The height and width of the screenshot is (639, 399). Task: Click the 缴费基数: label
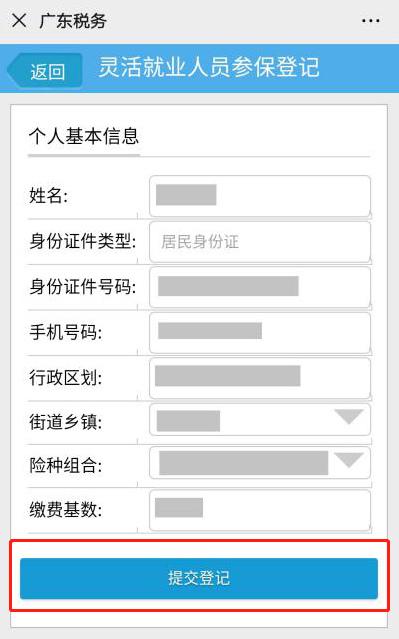point(65,510)
